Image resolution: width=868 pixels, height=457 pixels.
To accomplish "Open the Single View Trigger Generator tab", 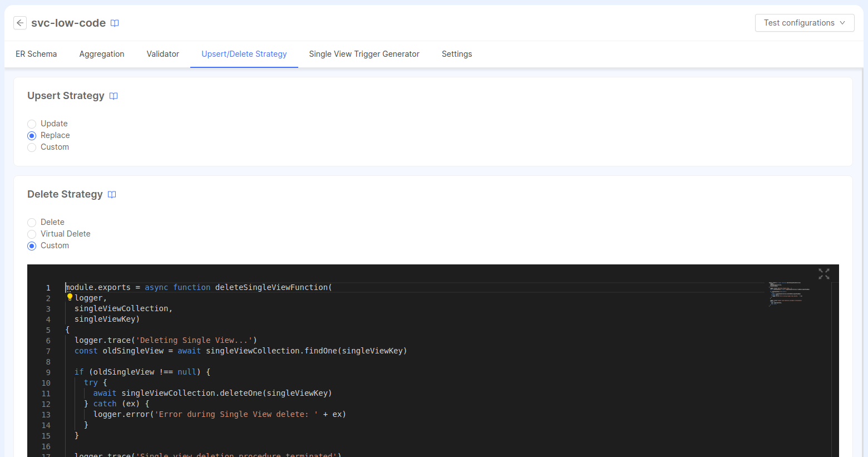I will (x=364, y=54).
